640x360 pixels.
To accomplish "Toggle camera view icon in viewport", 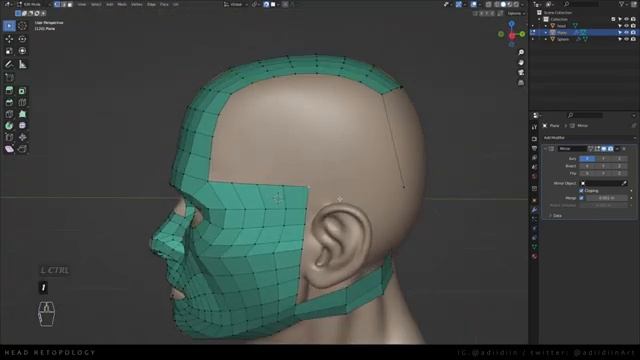I will pyautogui.click(x=521, y=73).
